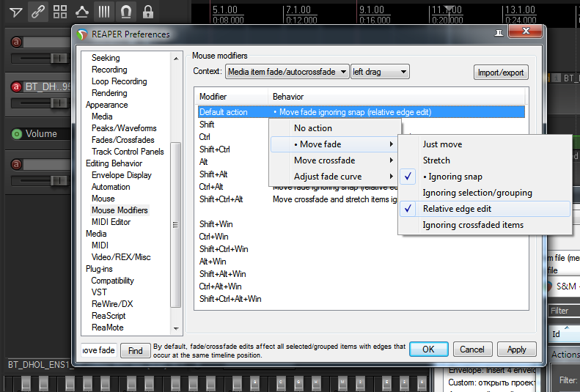Image resolution: width=580 pixels, height=392 pixels.
Task: Enable the 'Just move' option
Action: (485, 144)
